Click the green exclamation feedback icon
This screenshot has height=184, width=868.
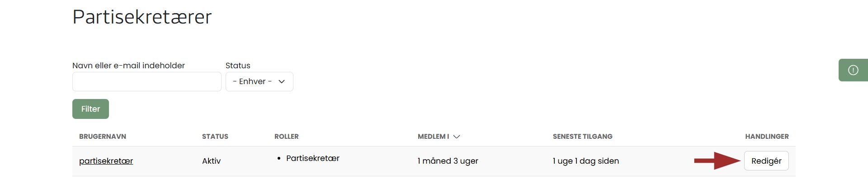coord(853,70)
